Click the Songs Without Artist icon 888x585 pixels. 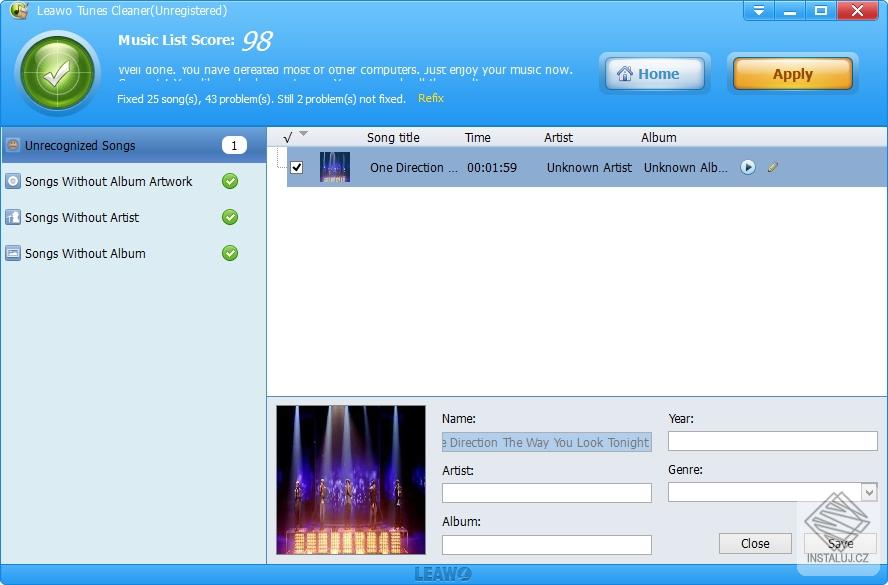coord(13,218)
